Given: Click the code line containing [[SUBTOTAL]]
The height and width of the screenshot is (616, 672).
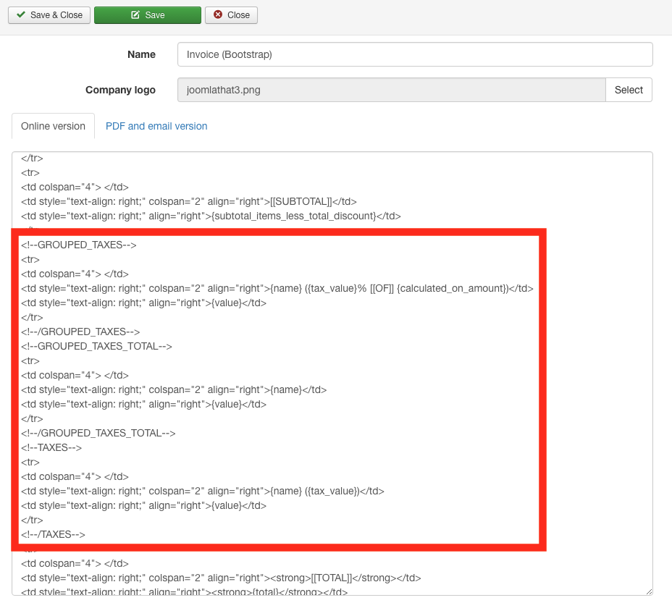Looking at the screenshot, I should (x=188, y=201).
